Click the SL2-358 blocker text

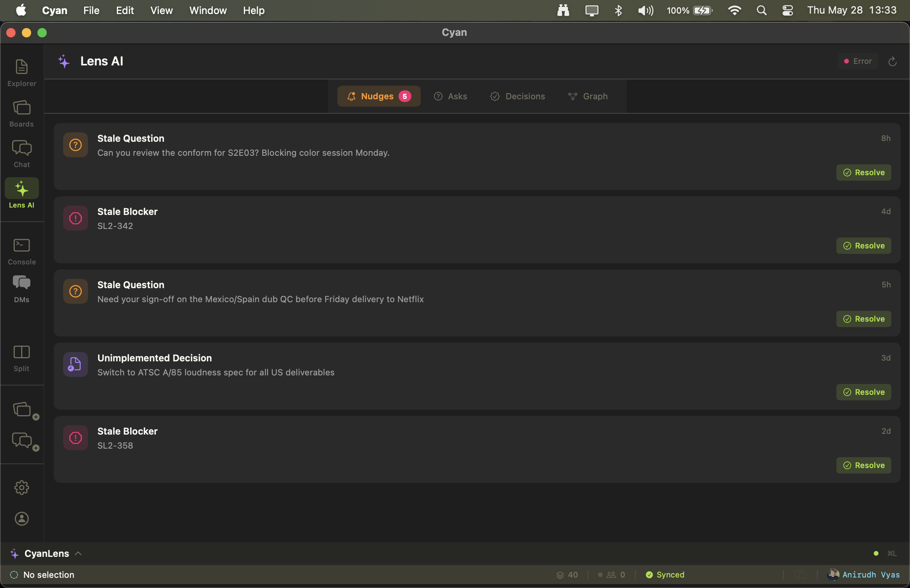115,445
